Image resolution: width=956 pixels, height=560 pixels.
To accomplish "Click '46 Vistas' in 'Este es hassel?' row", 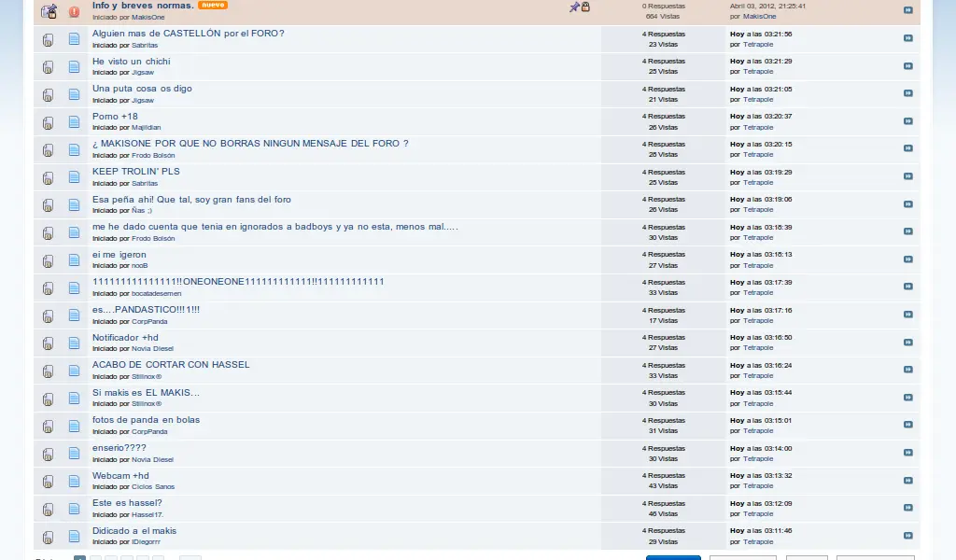I will click(x=664, y=514).
